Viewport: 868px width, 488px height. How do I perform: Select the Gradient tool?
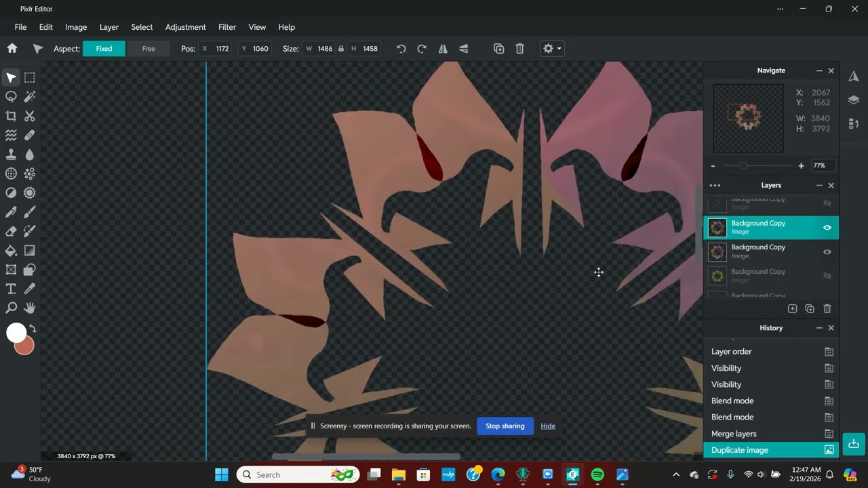click(30, 251)
